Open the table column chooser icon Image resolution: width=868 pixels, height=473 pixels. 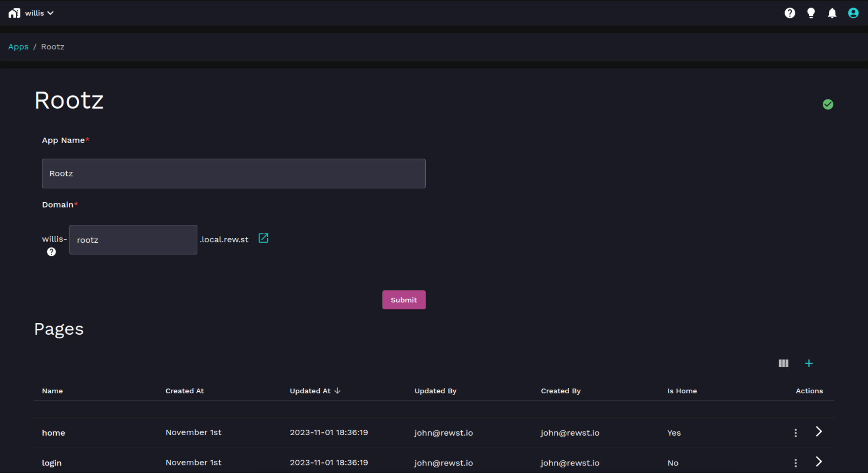[783, 363]
